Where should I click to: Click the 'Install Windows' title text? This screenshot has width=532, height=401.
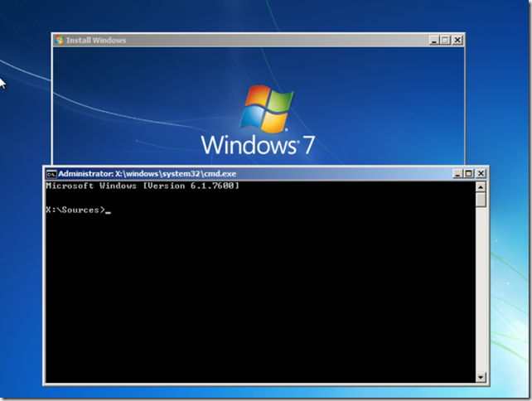96,41
